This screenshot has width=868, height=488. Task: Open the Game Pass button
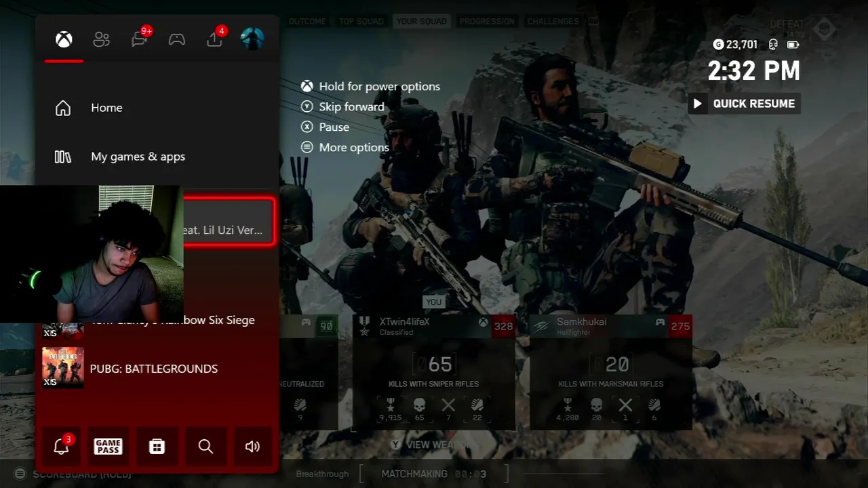(x=108, y=446)
